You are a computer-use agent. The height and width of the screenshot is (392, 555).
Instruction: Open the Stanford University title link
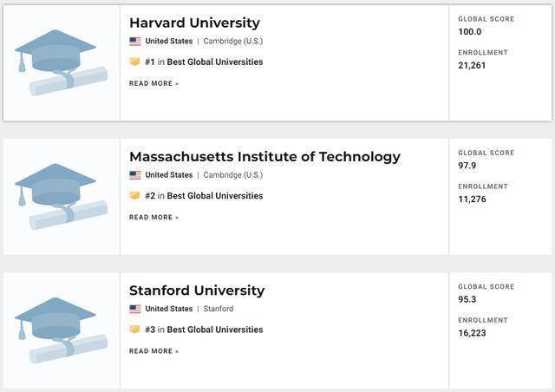(x=197, y=291)
